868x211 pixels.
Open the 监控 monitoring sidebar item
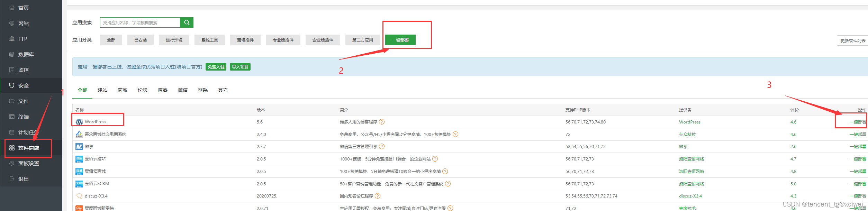31,70
